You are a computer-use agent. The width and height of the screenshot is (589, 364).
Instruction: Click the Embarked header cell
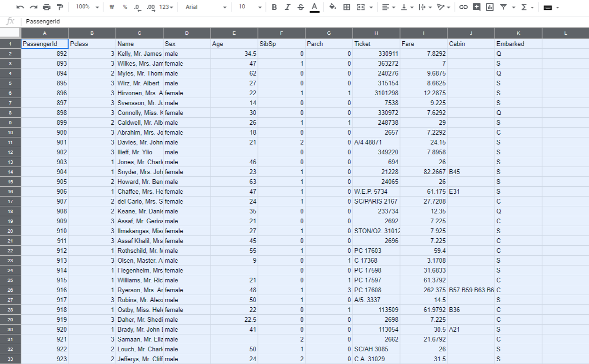click(518, 44)
